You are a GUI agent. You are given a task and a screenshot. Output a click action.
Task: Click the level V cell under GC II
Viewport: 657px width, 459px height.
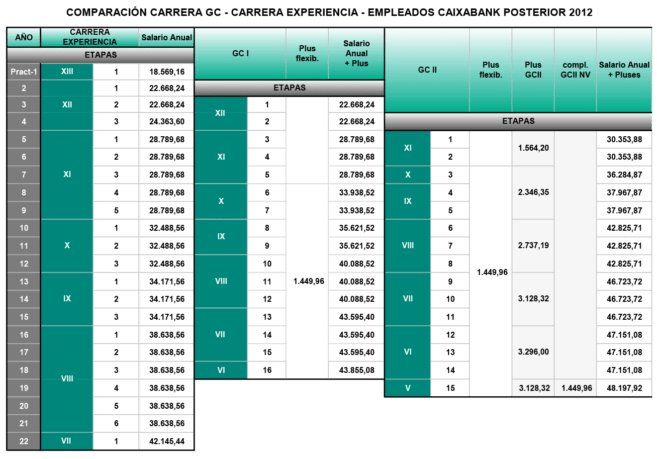pyautogui.click(x=408, y=386)
